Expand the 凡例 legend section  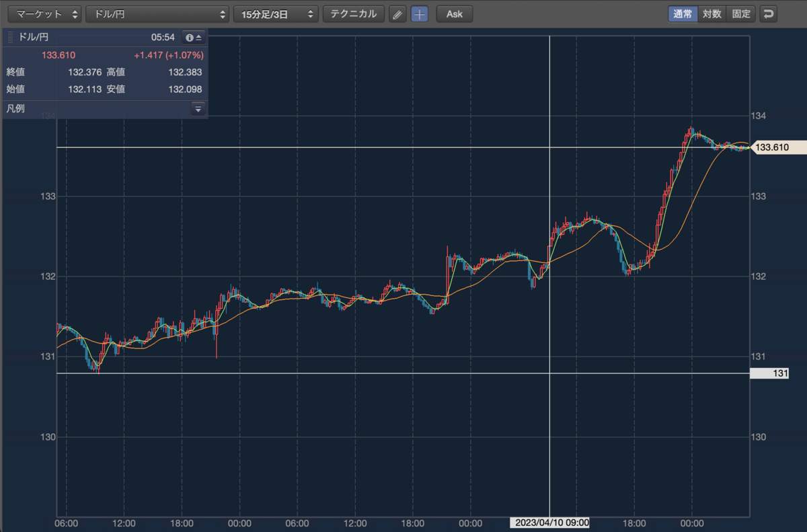point(198,108)
